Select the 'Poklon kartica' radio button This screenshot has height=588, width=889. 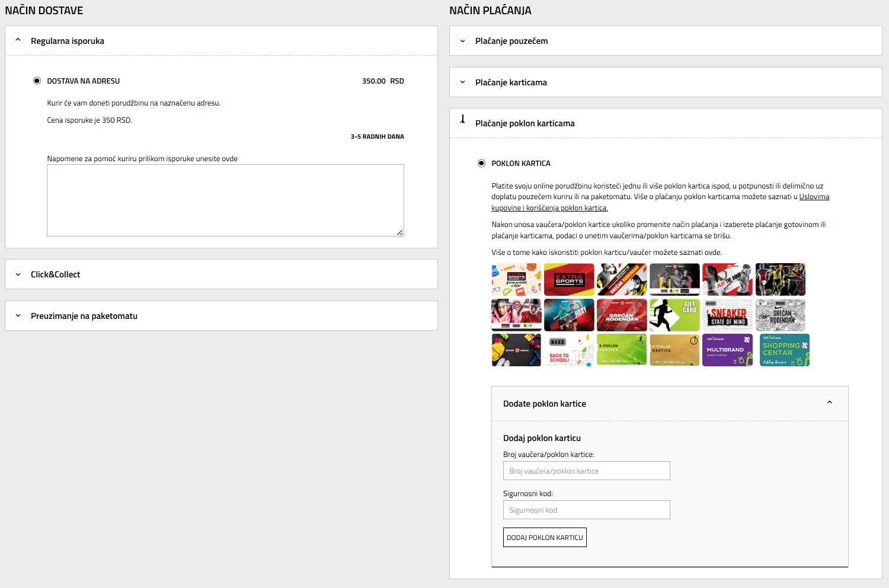[x=481, y=163]
